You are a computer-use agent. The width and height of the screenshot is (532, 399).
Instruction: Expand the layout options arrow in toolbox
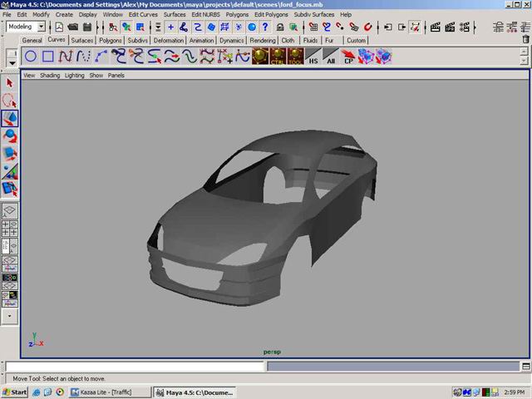tap(10, 316)
